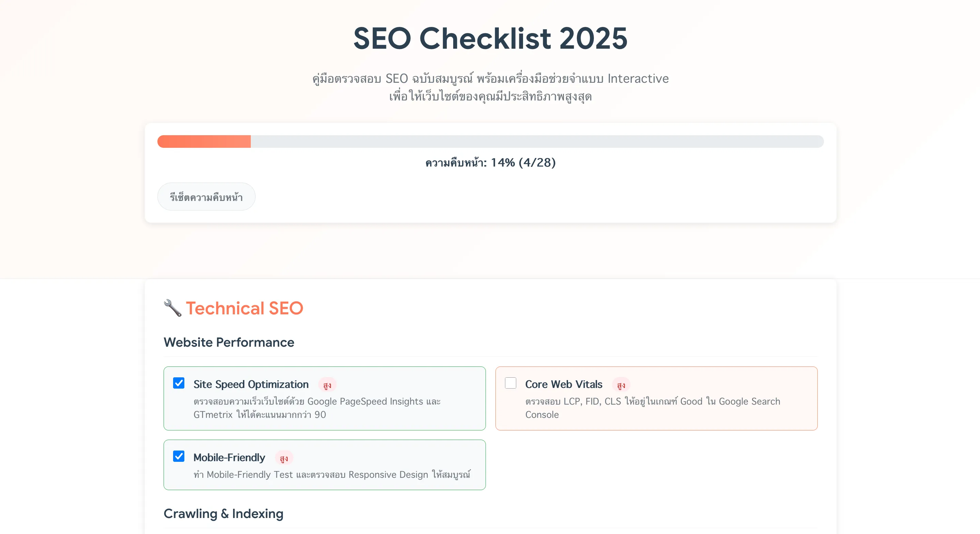Click the wrench icon beside Technical SEO

click(x=173, y=308)
